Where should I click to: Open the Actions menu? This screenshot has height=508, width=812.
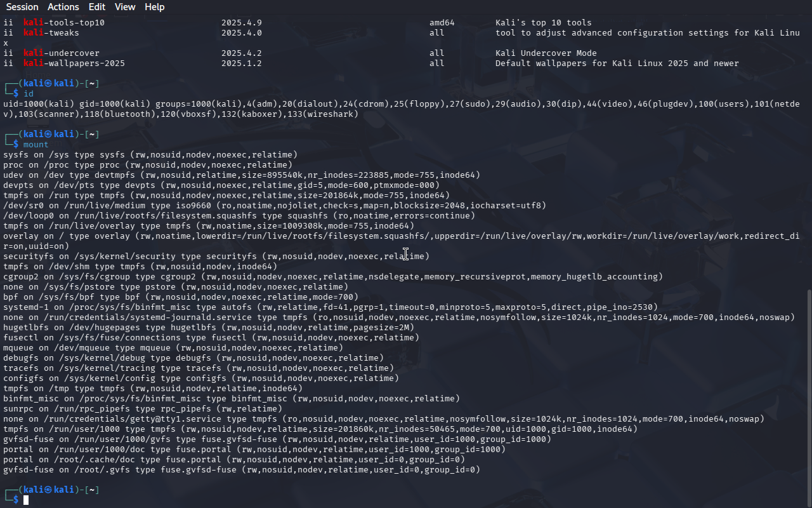[63, 7]
